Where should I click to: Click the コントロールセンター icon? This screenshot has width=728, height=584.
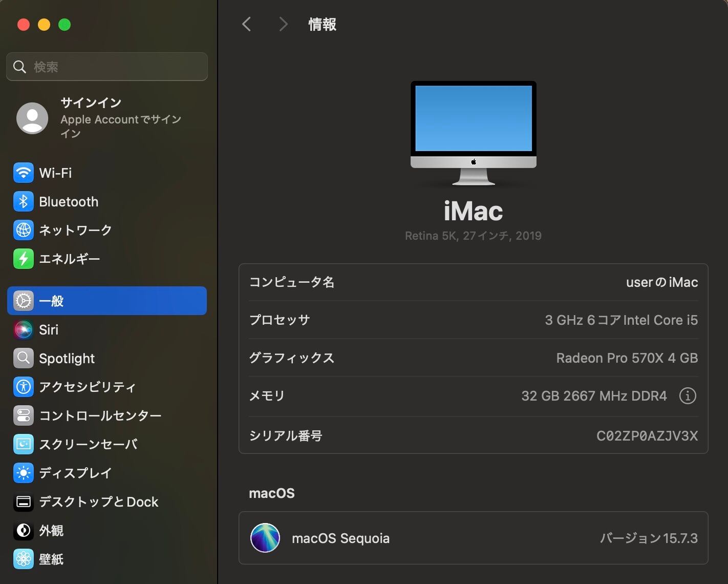click(24, 415)
